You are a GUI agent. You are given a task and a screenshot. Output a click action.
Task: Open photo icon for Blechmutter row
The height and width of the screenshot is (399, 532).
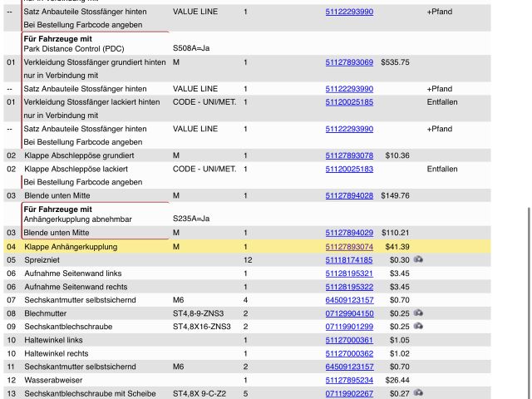418,313
